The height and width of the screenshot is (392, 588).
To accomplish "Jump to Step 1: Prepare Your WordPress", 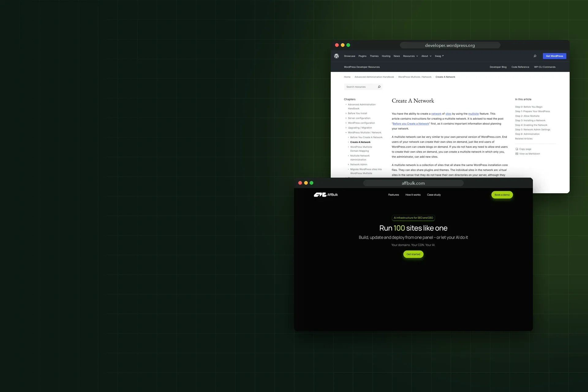I will coord(532,111).
